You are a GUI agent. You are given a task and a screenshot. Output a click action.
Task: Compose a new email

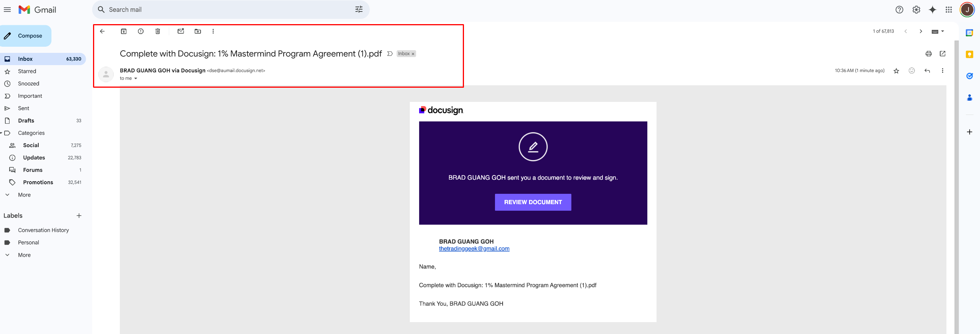pos(25,36)
